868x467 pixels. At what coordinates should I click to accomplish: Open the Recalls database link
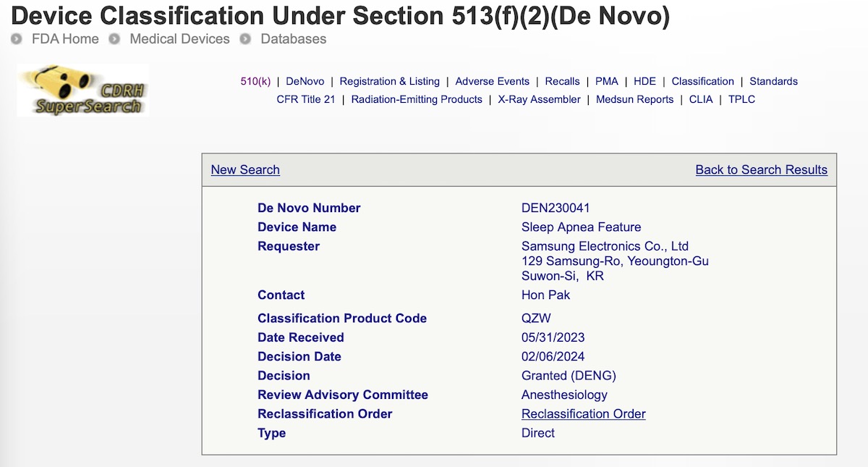[x=562, y=81]
